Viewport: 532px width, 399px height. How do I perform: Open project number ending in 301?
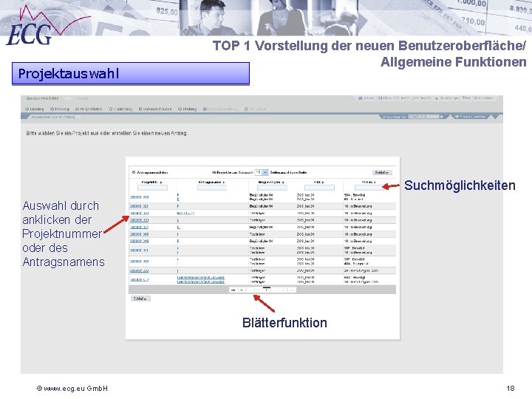pyautogui.click(x=139, y=206)
